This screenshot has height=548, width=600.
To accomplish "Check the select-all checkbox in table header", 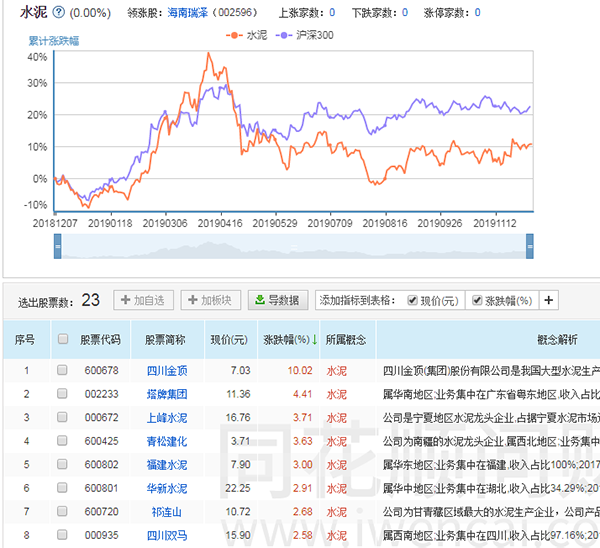I will tap(62, 339).
